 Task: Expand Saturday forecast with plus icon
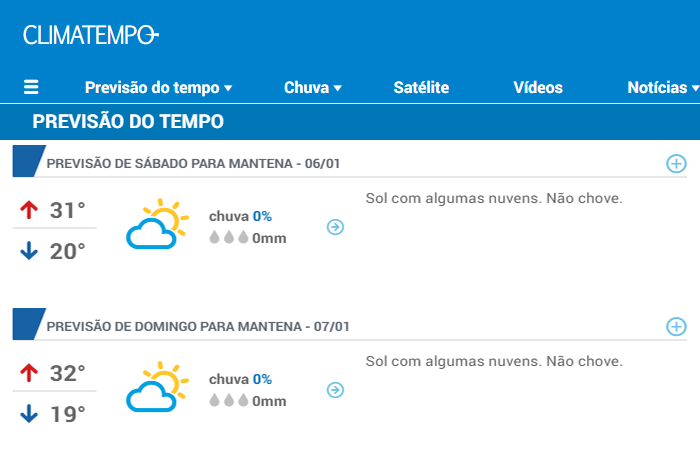tap(676, 164)
